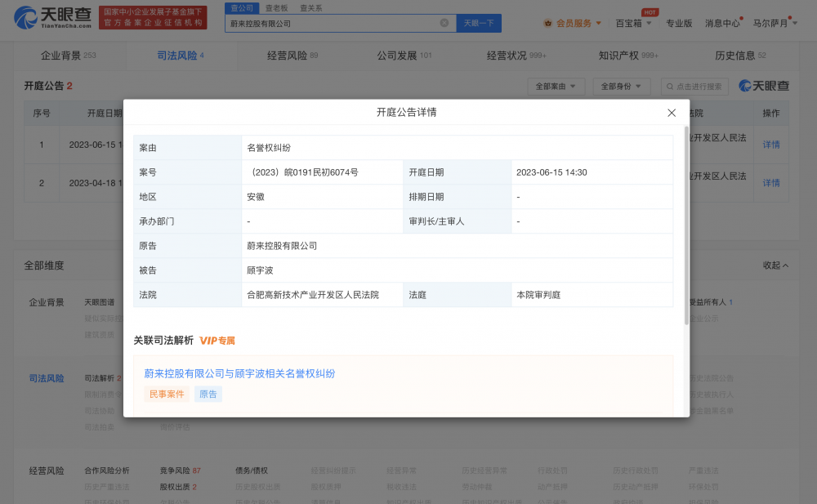Image resolution: width=817 pixels, height=504 pixels.
Task: Switch to the 历史信息 tab
Action: click(x=740, y=56)
